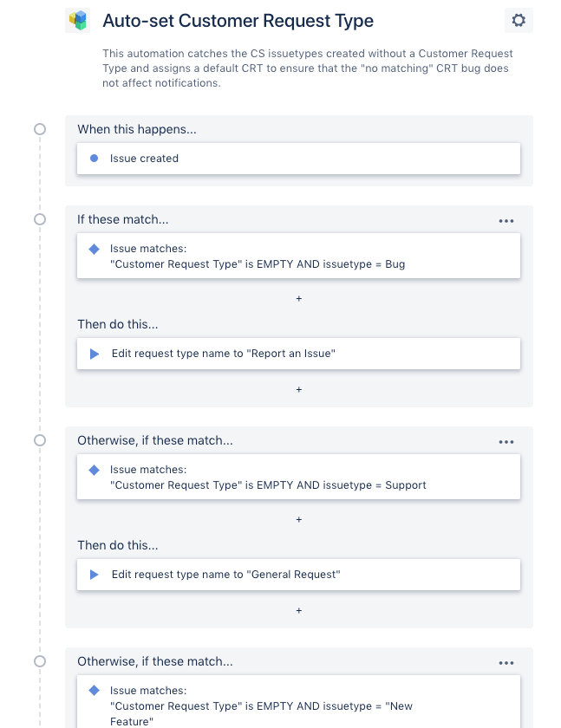
Task: Open the 'Issue created' trigger card
Action: point(298,159)
